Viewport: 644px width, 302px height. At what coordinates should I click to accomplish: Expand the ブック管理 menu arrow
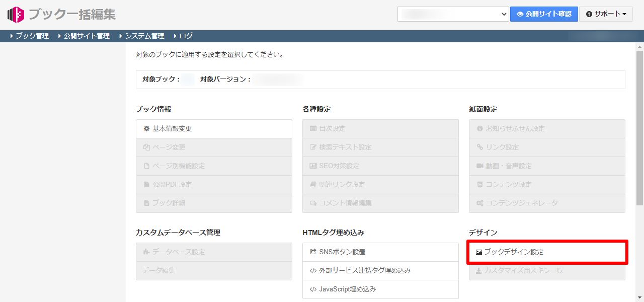tap(12, 36)
